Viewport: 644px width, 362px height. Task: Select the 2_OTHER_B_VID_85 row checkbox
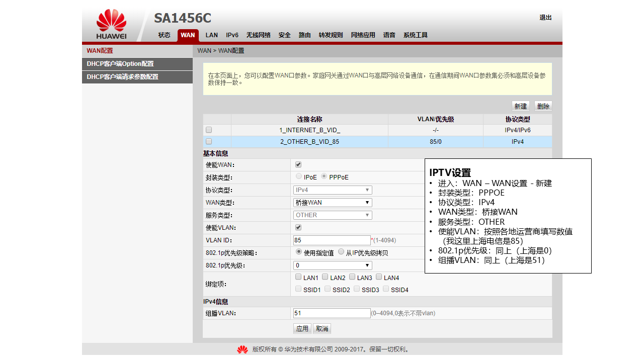(x=209, y=142)
